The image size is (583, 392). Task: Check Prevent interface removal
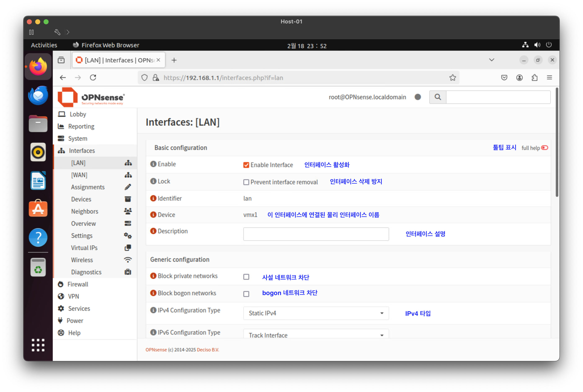[x=246, y=182]
